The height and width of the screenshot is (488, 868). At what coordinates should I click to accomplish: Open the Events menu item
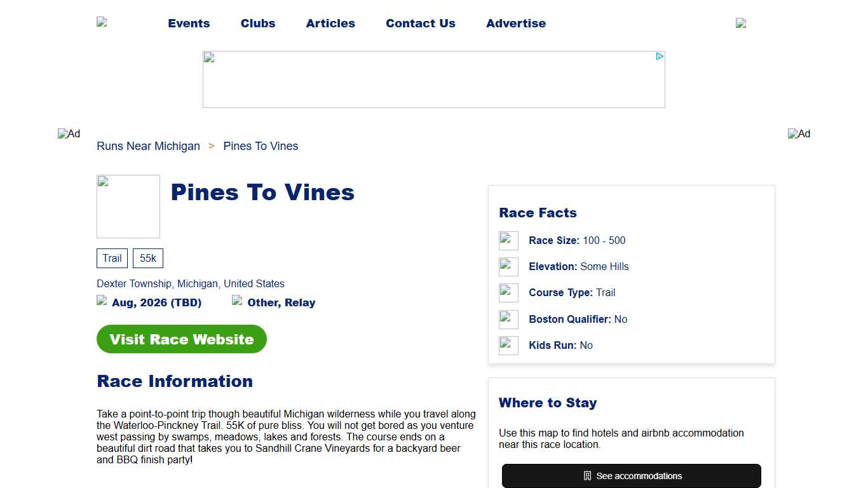click(x=188, y=23)
